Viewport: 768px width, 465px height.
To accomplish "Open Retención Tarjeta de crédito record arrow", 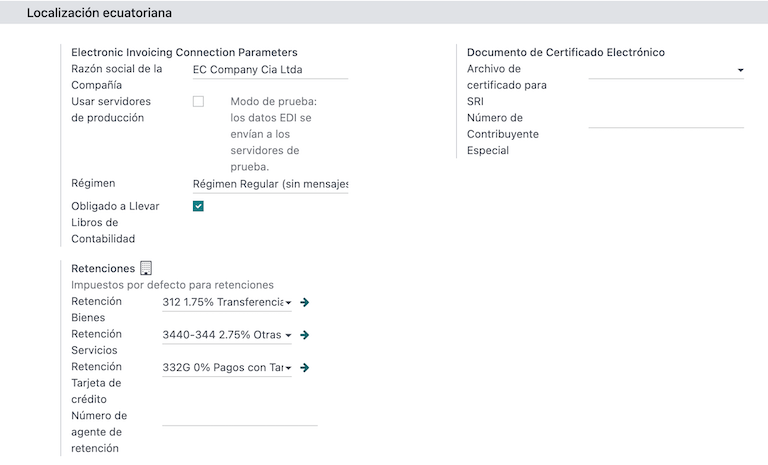I will [305, 368].
